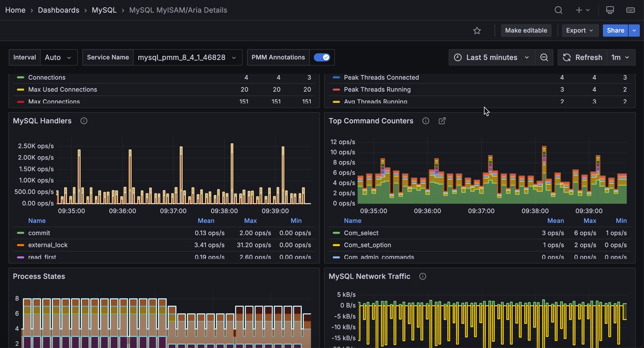Toggle the external_lock series in the legend
This screenshot has width=644, height=348.
pyautogui.click(x=48, y=245)
